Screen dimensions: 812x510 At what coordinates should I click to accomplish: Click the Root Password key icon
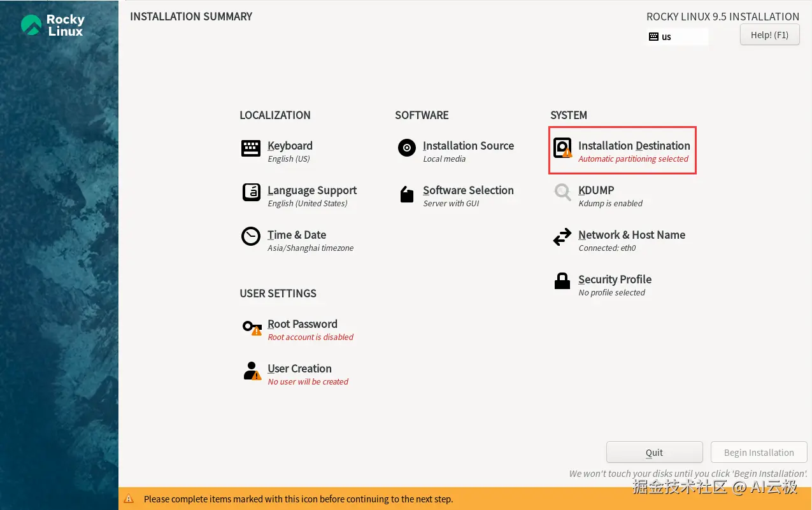pyautogui.click(x=252, y=327)
